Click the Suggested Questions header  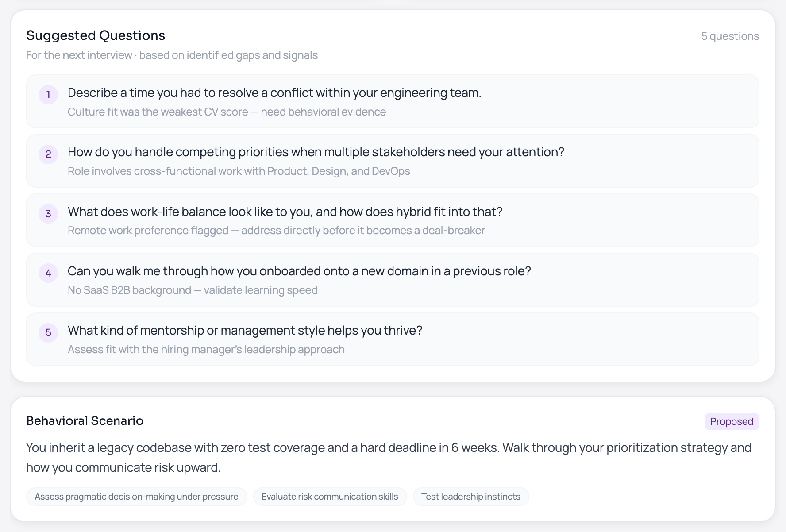(96, 35)
